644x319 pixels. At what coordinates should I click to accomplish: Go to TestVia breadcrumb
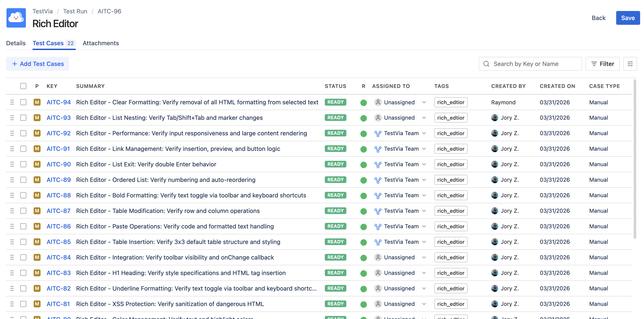pos(42,11)
